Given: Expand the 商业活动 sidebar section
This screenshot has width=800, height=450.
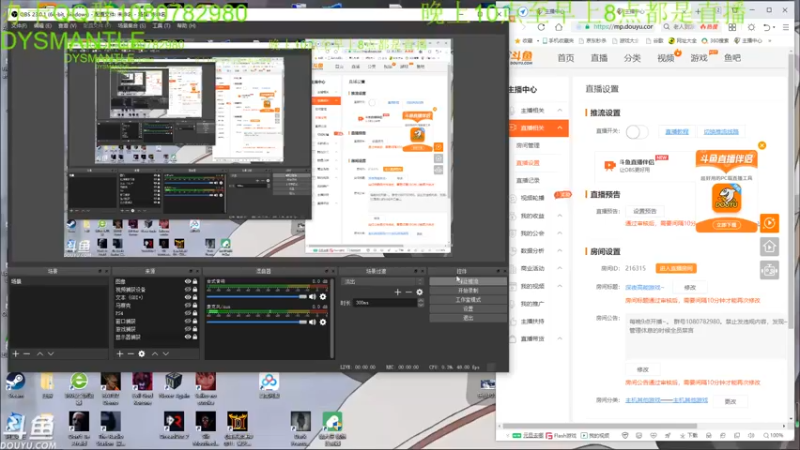Looking at the screenshot, I should coord(560,268).
